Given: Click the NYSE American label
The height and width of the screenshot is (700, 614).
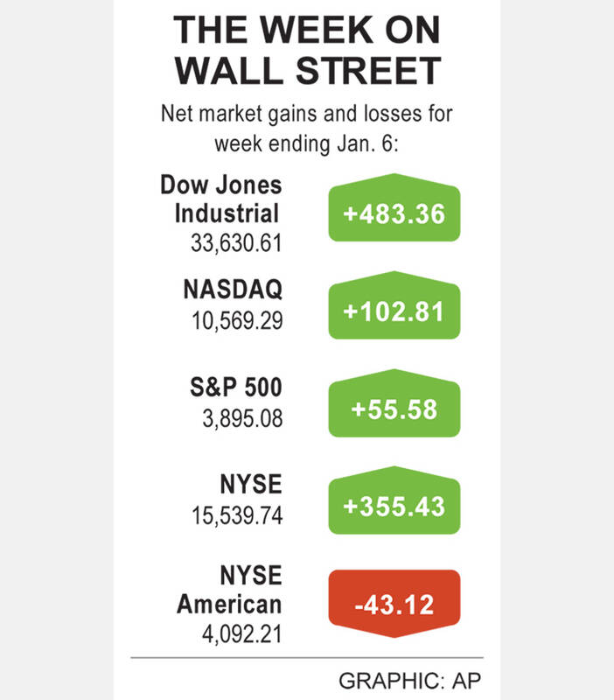Looking at the screenshot, I should click(230, 590).
